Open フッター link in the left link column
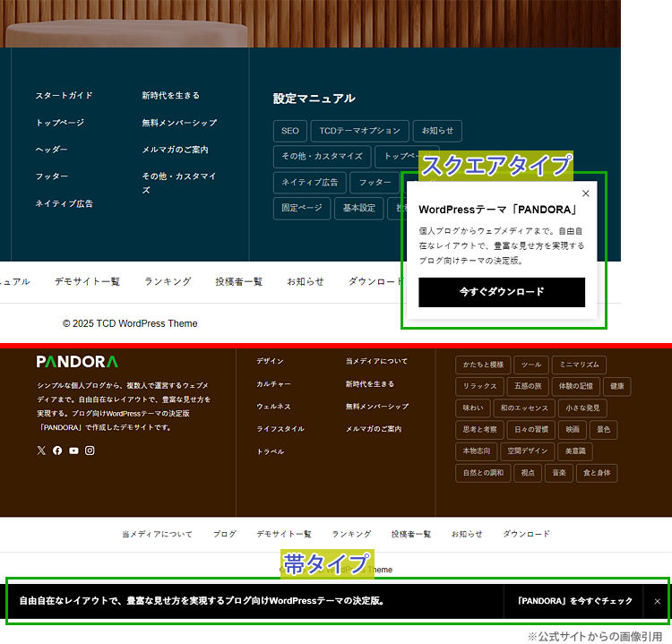Image resolution: width=672 pixels, height=644 pixels. pyautogui.click(x=51, y=176)
